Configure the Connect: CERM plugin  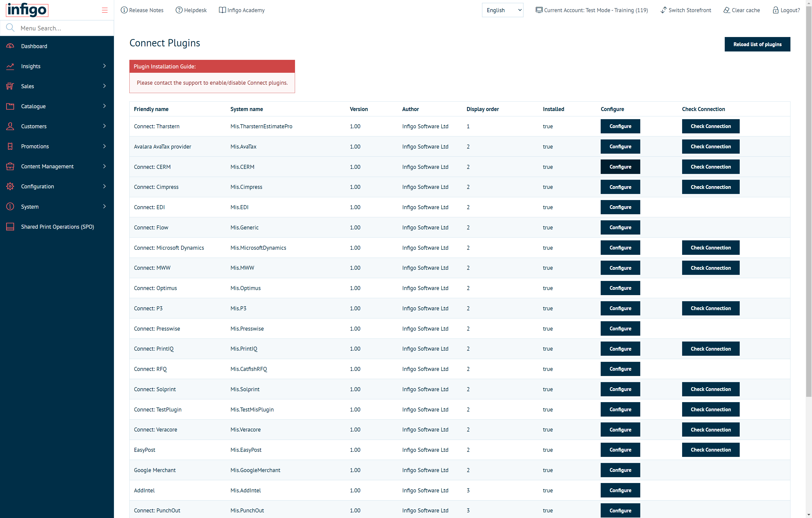tap(620, 167)
